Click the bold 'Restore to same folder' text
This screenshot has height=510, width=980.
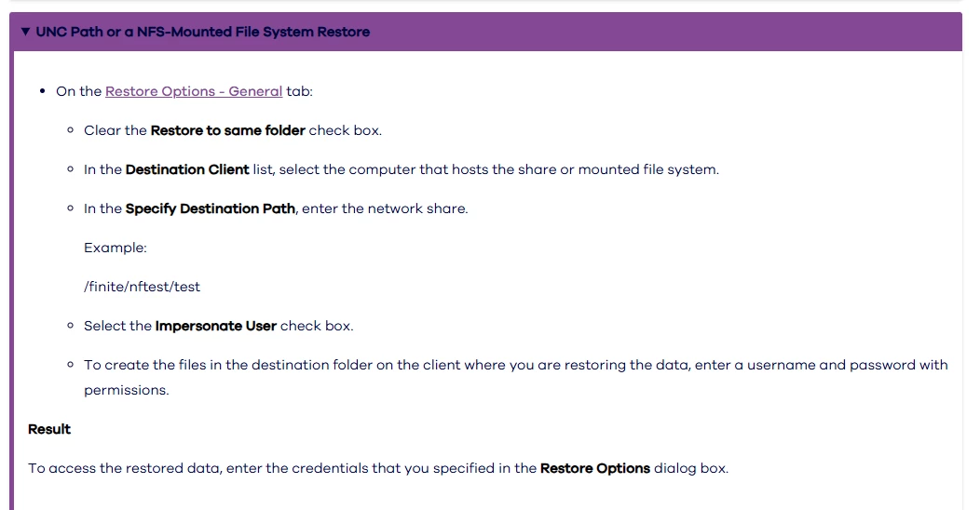tap(227, 130)
